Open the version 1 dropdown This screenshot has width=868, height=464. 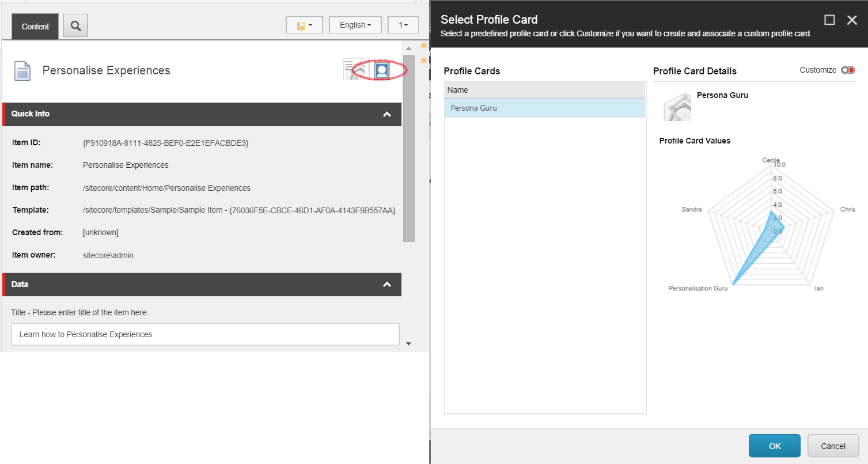pyautogui.click(x=403, y=25)
